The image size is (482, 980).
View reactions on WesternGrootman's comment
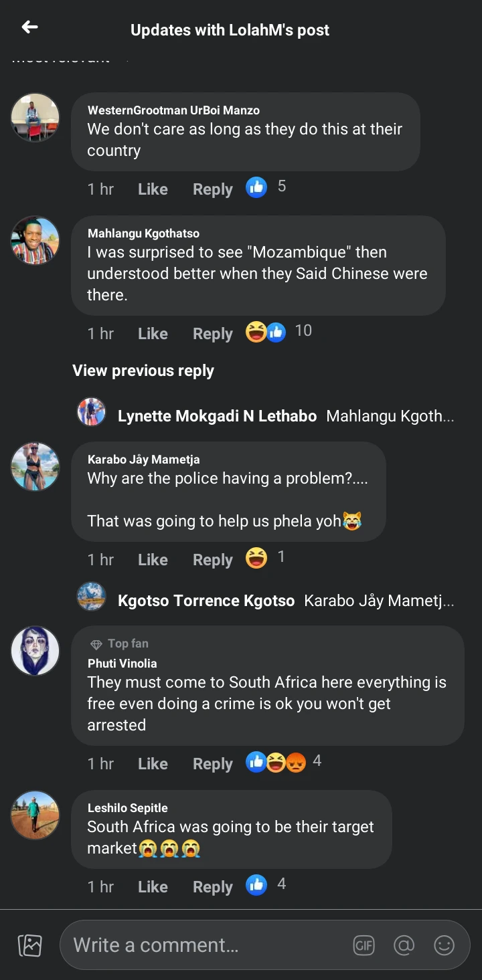click(266, 187)
